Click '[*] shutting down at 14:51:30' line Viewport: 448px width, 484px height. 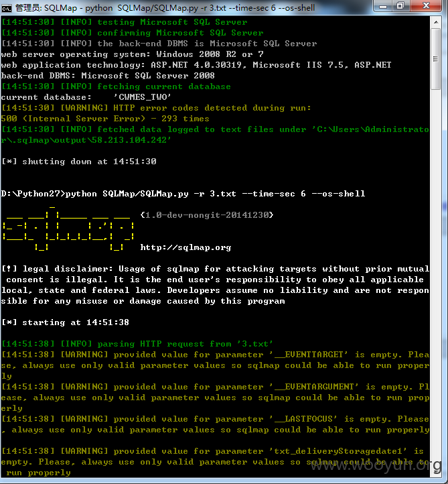point(79,162)
